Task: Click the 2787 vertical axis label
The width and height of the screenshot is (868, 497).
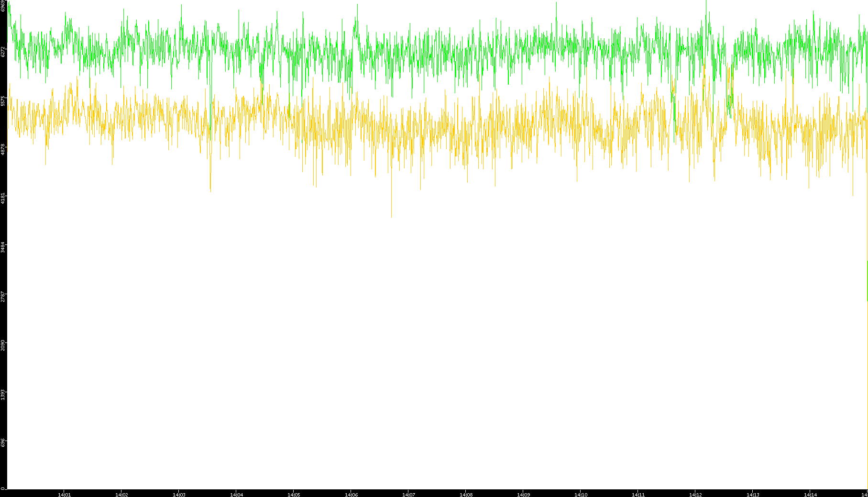Action: (x=3, y=296)
